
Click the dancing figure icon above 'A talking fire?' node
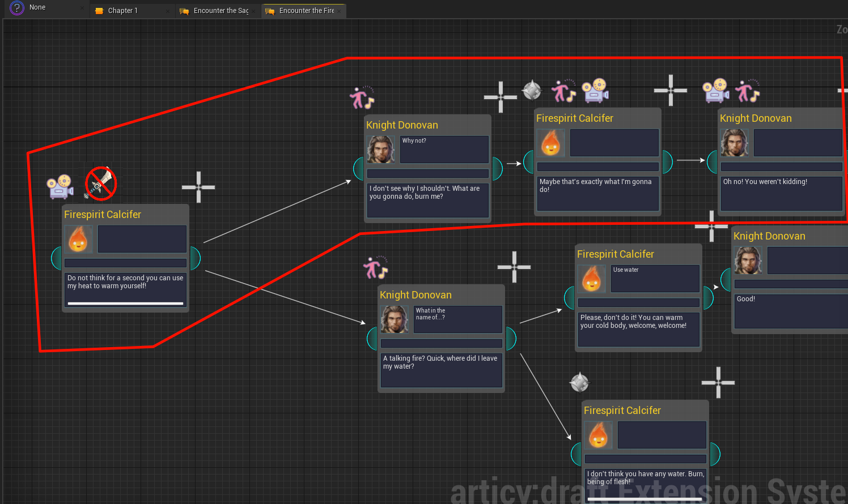coord(376,267)
